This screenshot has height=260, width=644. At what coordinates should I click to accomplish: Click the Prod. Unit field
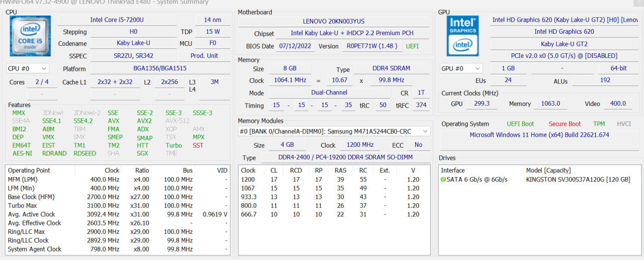coord(204,56)
